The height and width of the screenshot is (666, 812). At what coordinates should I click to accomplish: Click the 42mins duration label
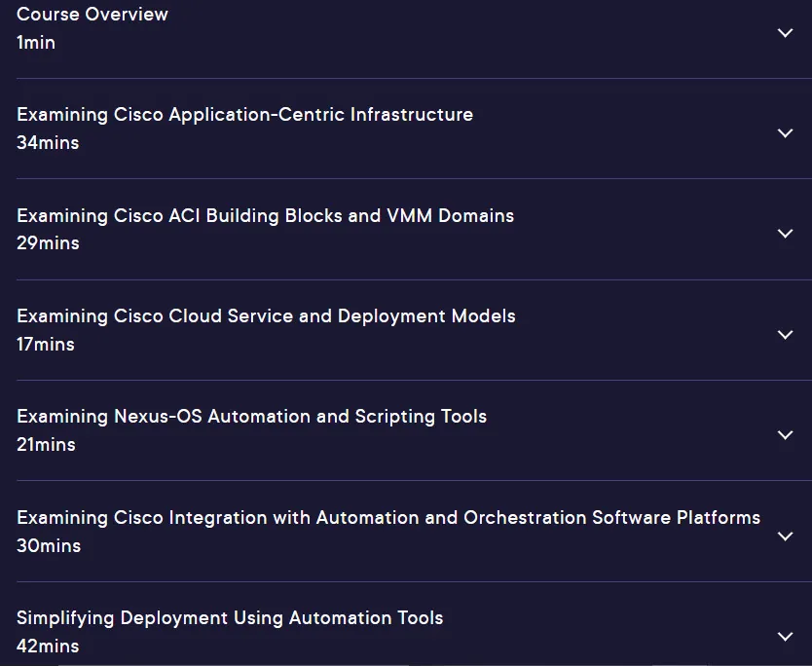pos(48,647)
